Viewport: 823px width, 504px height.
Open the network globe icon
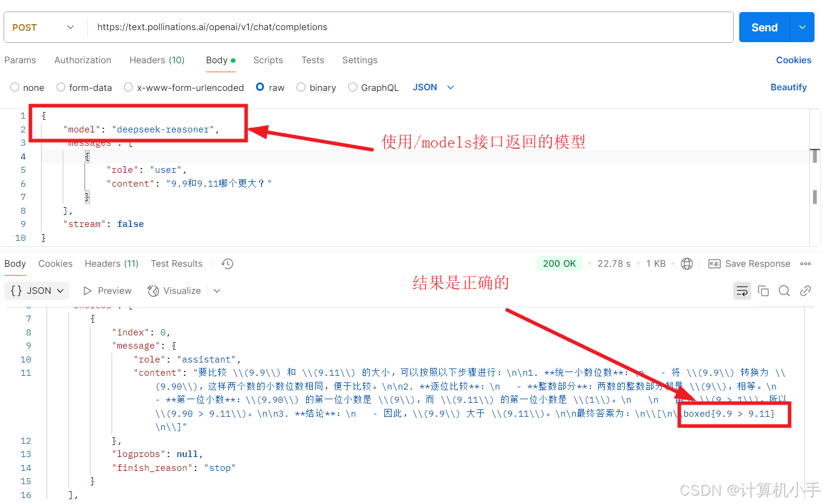click(x=686, y=264)
